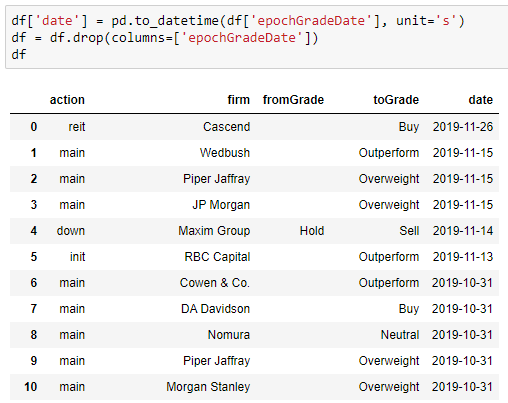This screenshot has width=508, height=403.
Task: Click the 'firm' column header
Action: tap(239, 100)
